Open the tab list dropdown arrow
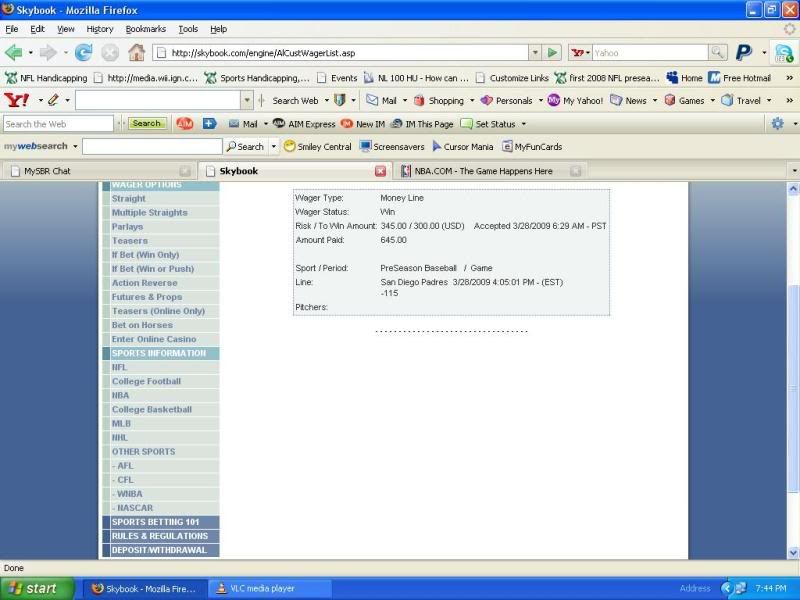The image size is (800, 600). (794, 171)
